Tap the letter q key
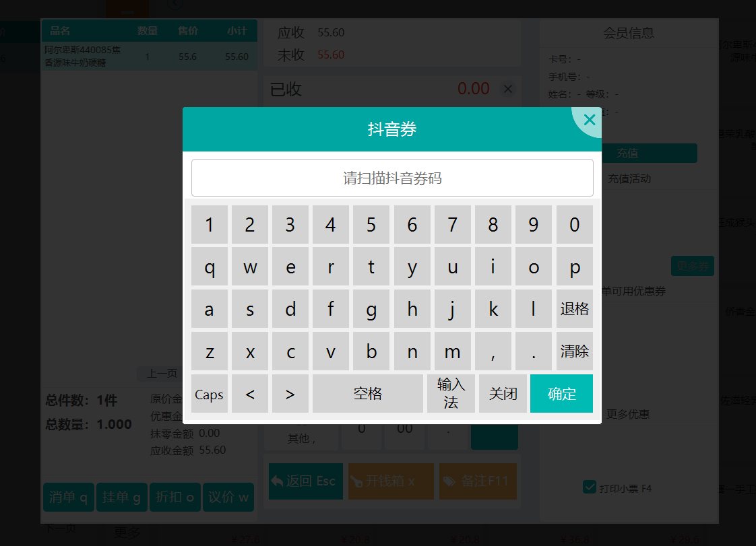 pyautogui.click(x=210, y=267)
